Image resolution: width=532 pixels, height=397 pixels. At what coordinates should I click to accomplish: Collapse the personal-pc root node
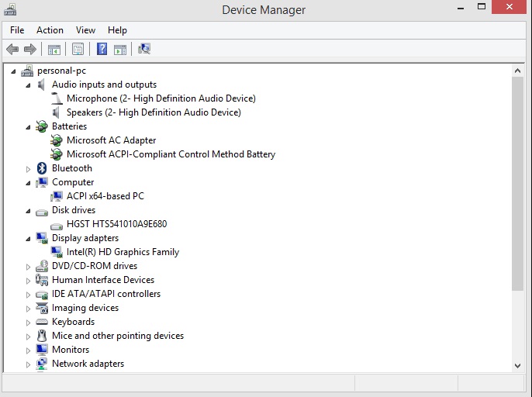point(13,71)
